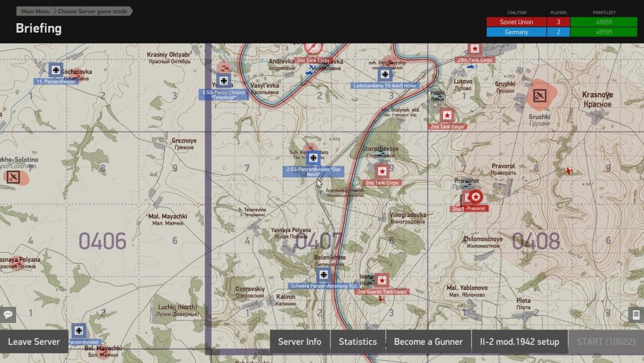
Task: Click the crossed circle icon above Andreevka
Action: point(313,48)
